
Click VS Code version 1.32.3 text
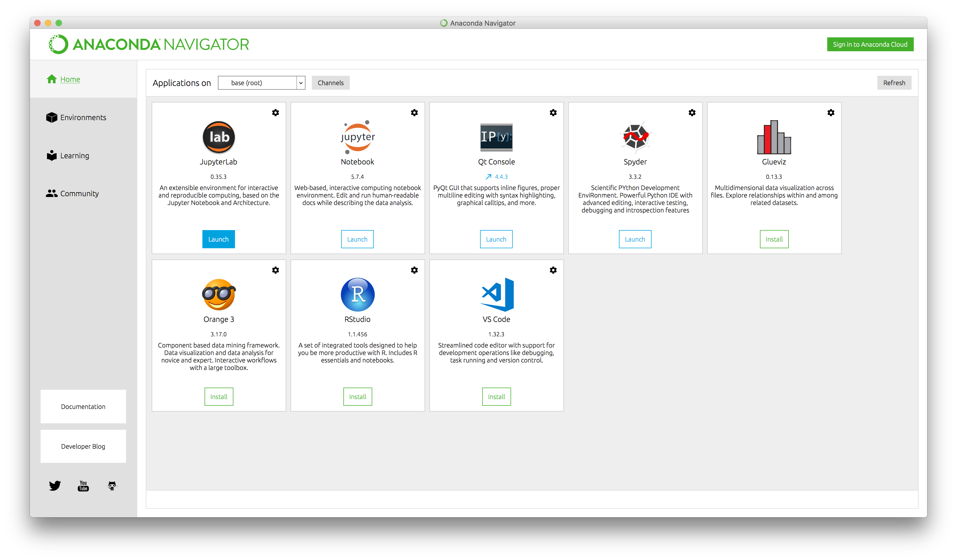click(x=496, y=334)
